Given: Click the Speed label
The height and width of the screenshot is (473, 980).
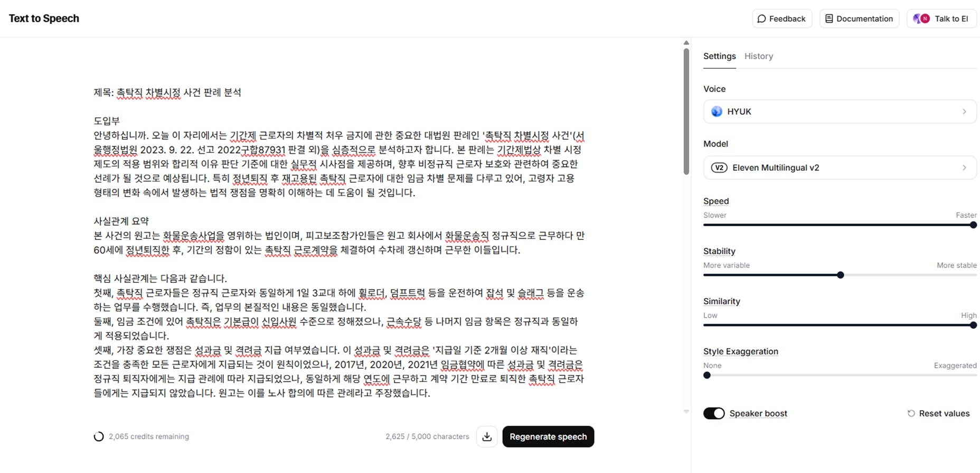Looking at the screenshot, I should tap(716, 201).
